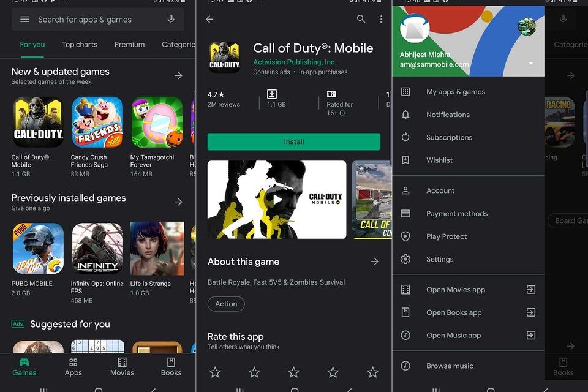Click the Search for apps & games field

click(97, 19)
